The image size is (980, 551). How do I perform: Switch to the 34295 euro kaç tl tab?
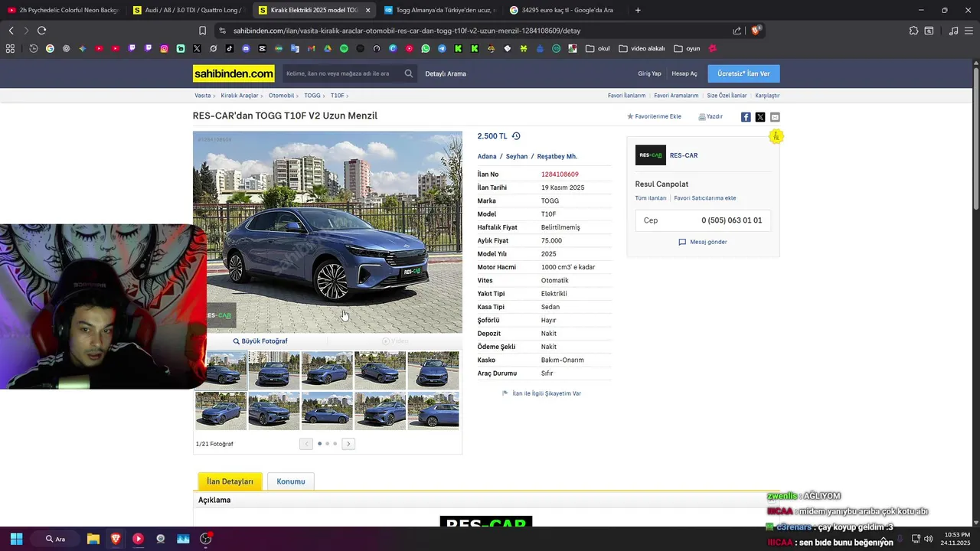click(x=566, y=10)
